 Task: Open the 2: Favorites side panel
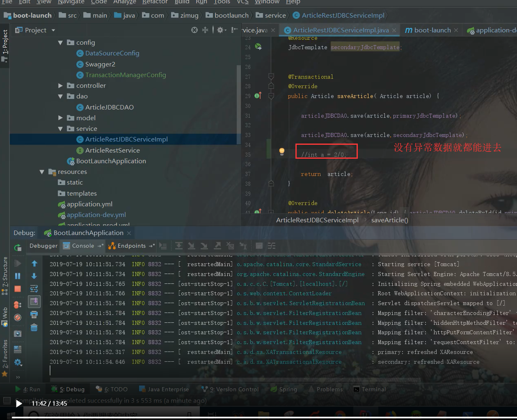click(5, 358)
